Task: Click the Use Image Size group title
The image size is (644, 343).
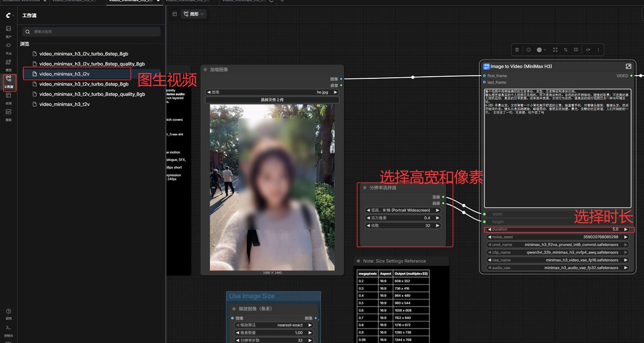Action: tap(252, 296)
